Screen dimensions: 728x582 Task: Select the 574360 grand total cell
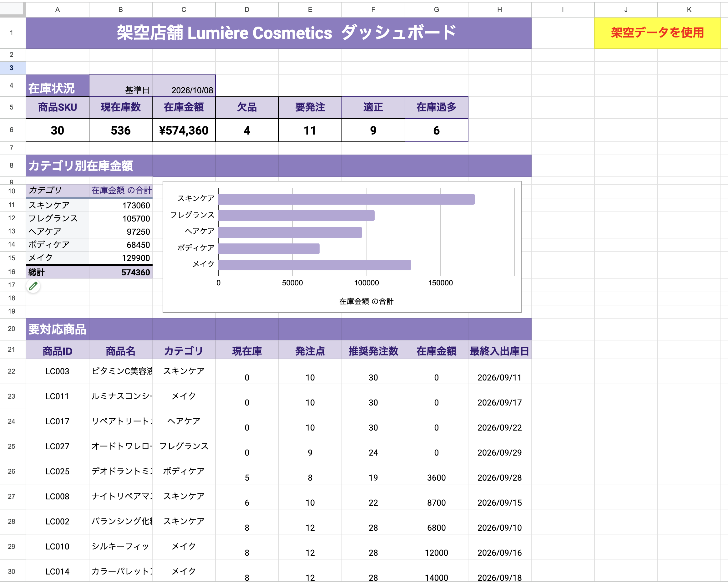pos(120,272)
